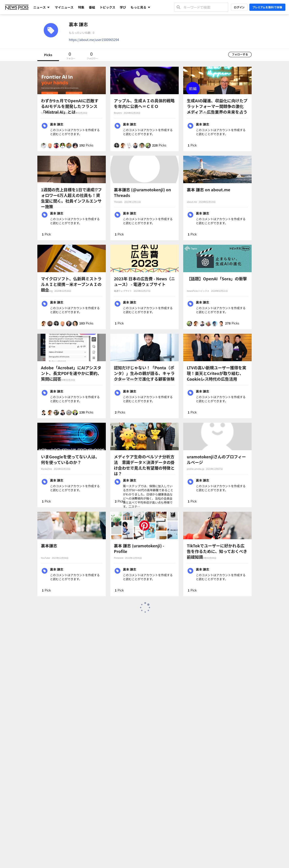Open Adobe Acrobat AIアシスタント article
This screenshot has width=289, height=868.
click(x=71, y=373)
